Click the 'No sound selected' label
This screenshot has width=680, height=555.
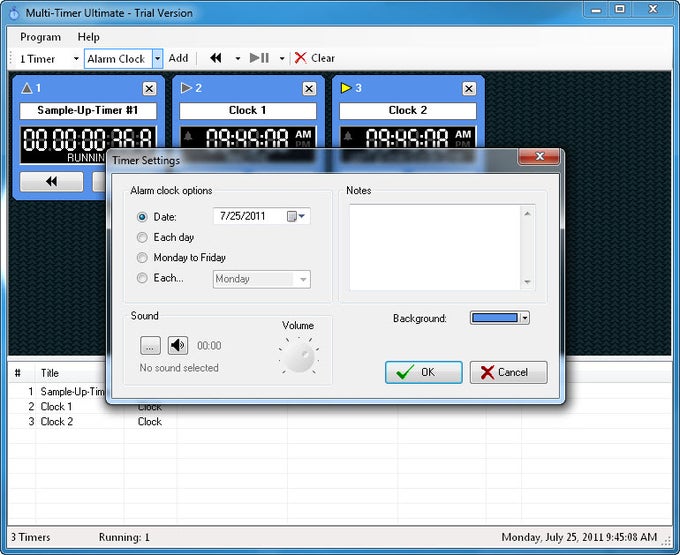(x=179, y=368)
